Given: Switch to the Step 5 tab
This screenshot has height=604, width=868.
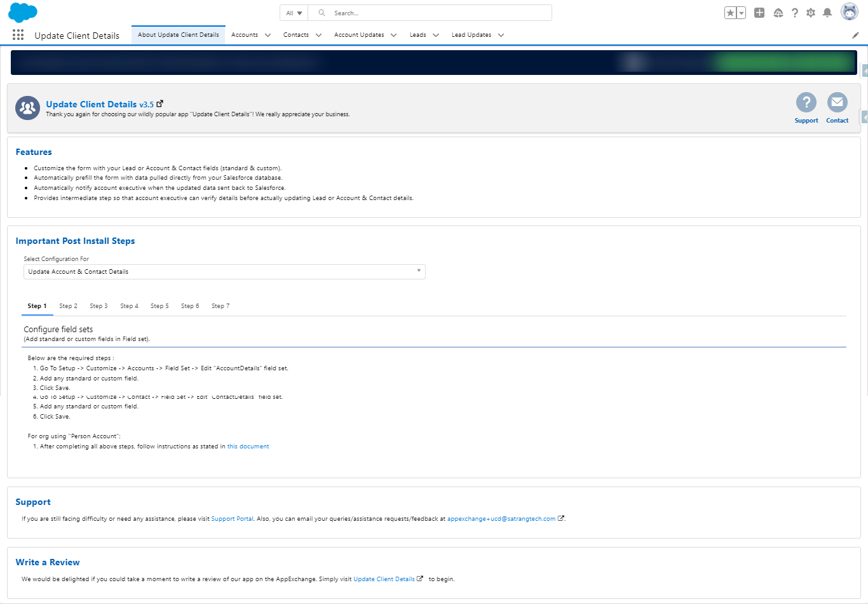Looking at the screenshot, I should tap(159, 306).
